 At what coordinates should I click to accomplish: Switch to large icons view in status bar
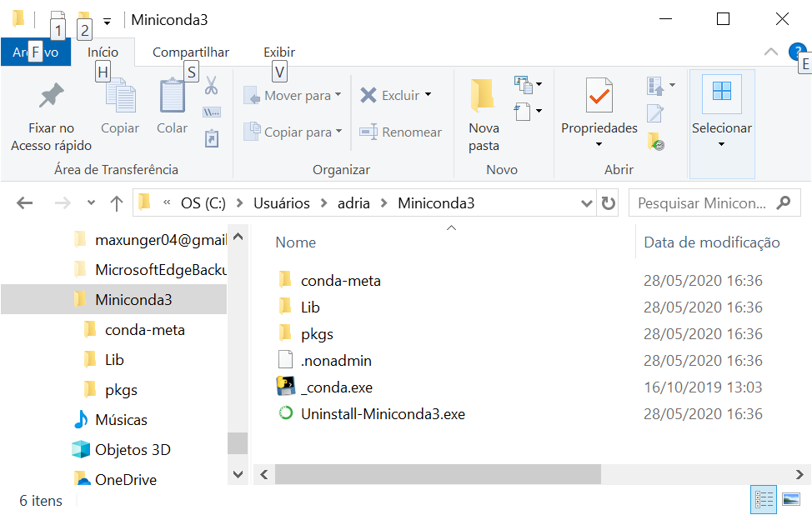pos(790,500)
